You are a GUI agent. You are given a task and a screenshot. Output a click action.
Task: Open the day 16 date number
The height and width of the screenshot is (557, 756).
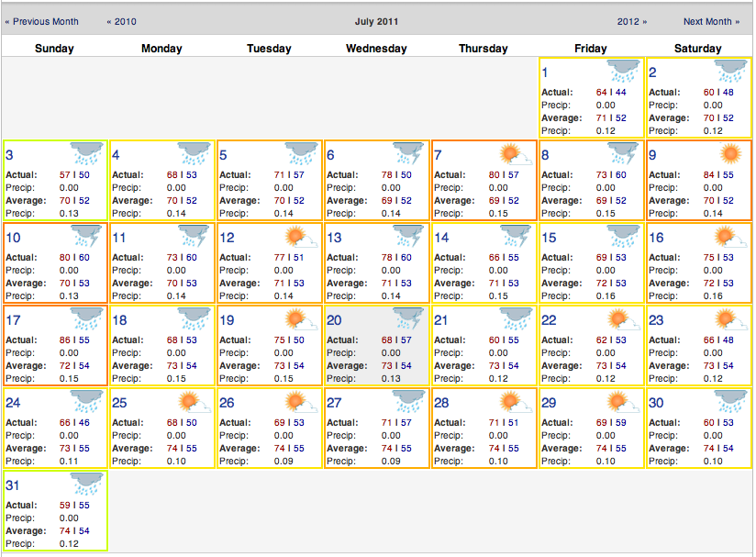pos(656,238)
